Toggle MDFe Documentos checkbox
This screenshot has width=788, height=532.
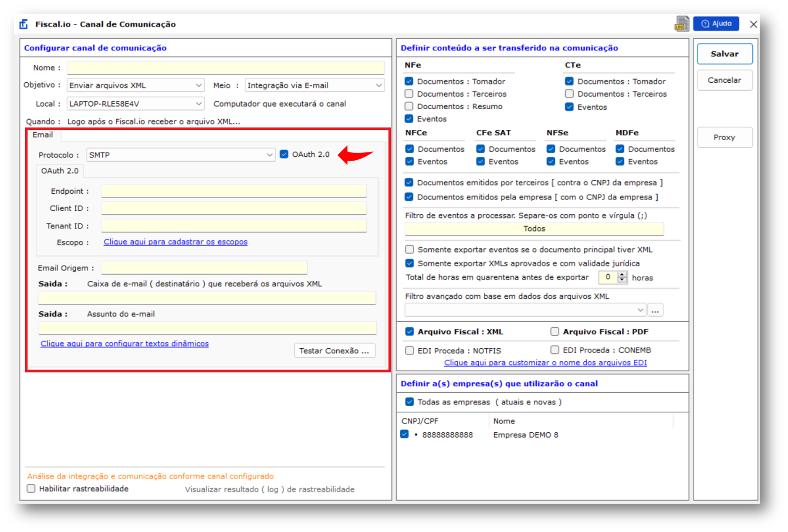pyautogui.click(x=620, y=149)
